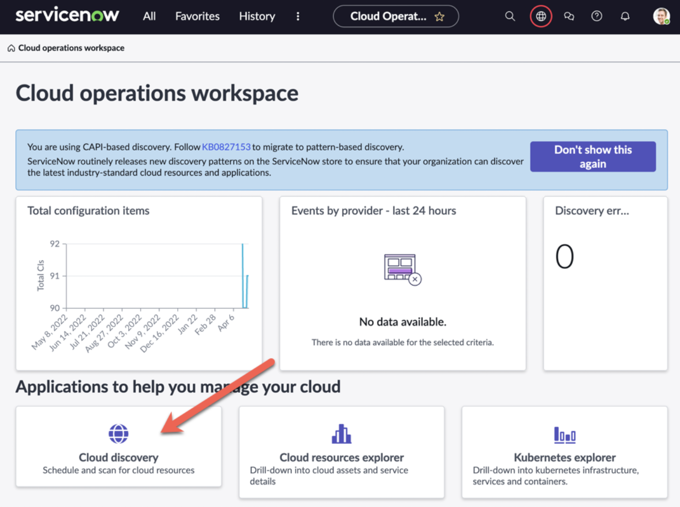Click the Events by provider card title

click(x=373, y=211)
